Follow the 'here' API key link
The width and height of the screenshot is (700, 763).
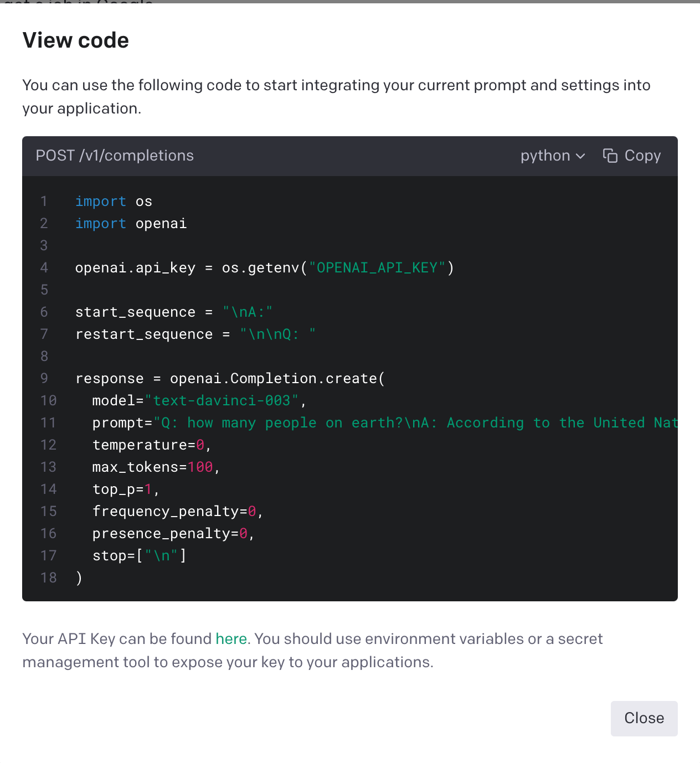(231, 639)
